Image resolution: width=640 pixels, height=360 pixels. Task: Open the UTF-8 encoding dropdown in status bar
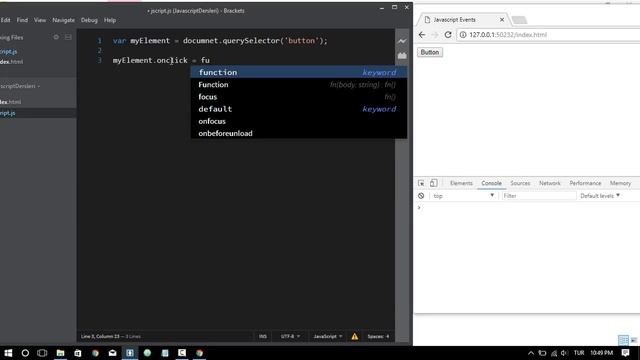[x=290, y=336]
